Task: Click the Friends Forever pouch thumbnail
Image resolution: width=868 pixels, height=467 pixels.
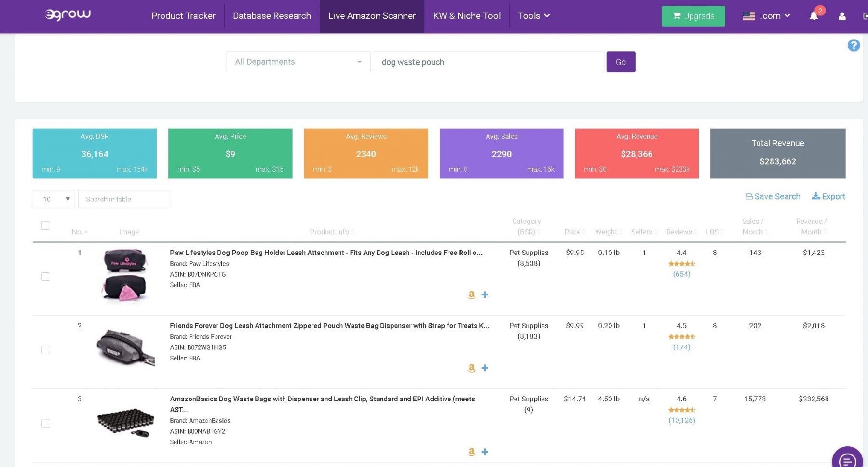Action: [x=125, y=347]
